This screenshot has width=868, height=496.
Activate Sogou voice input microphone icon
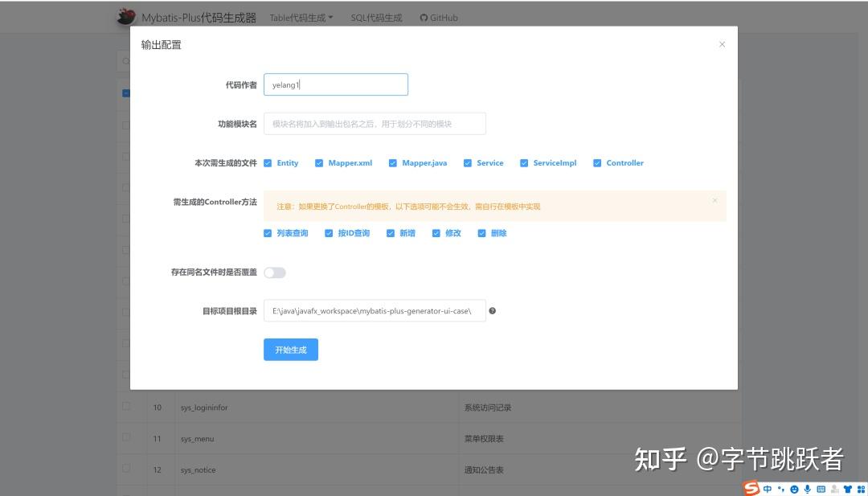tap(807, 488)
